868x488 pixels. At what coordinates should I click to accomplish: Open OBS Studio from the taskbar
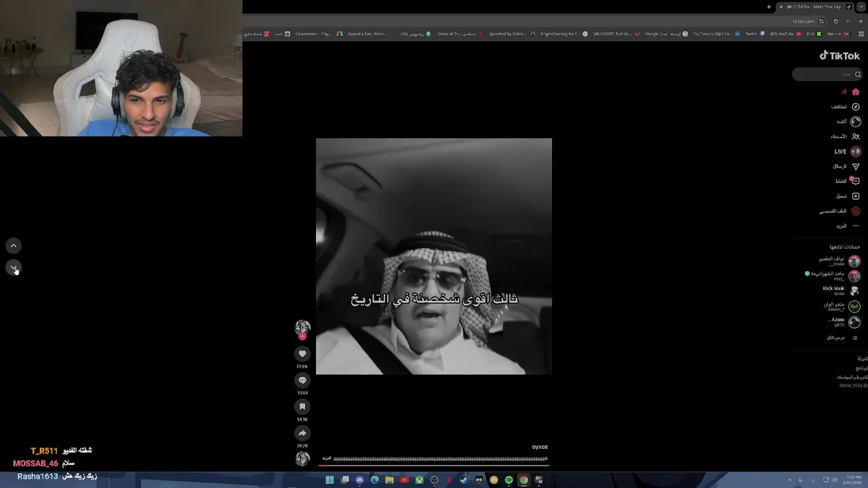pyautogui.click(x=434, y=480)
